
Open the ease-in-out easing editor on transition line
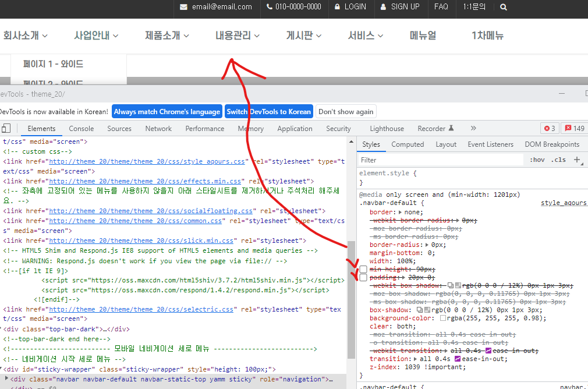pos(458,359)
